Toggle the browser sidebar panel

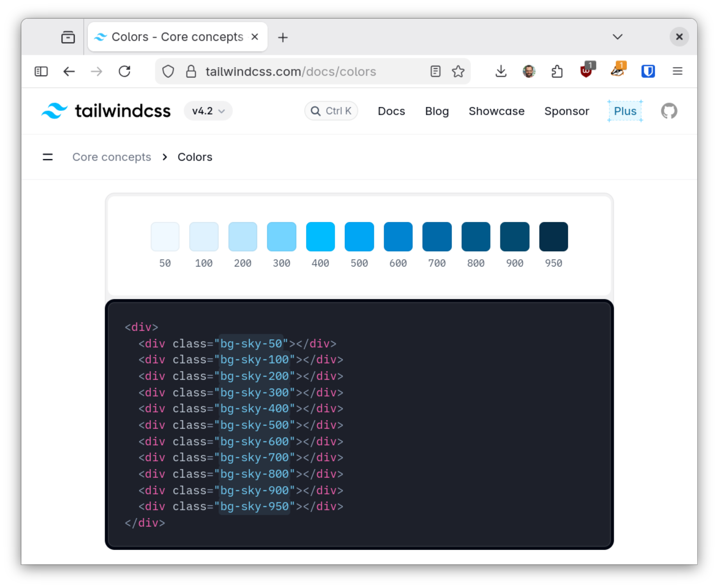[x=41, y=71]
